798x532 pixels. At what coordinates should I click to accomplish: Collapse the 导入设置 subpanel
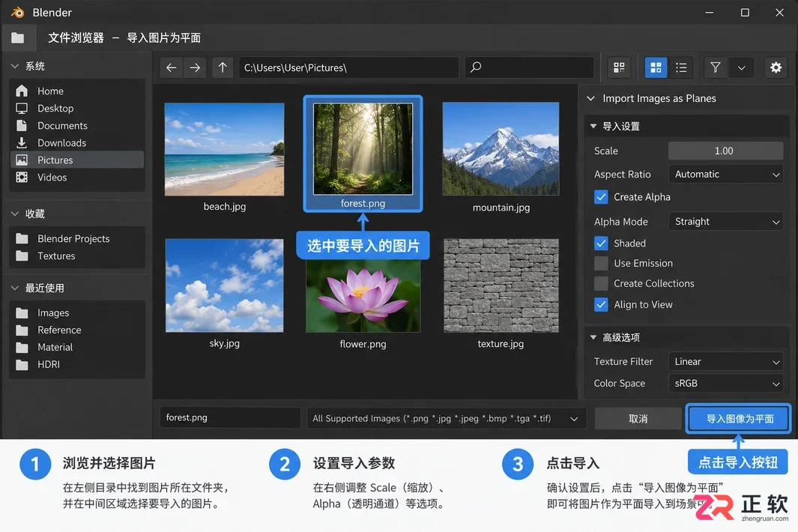pos(593,126)
